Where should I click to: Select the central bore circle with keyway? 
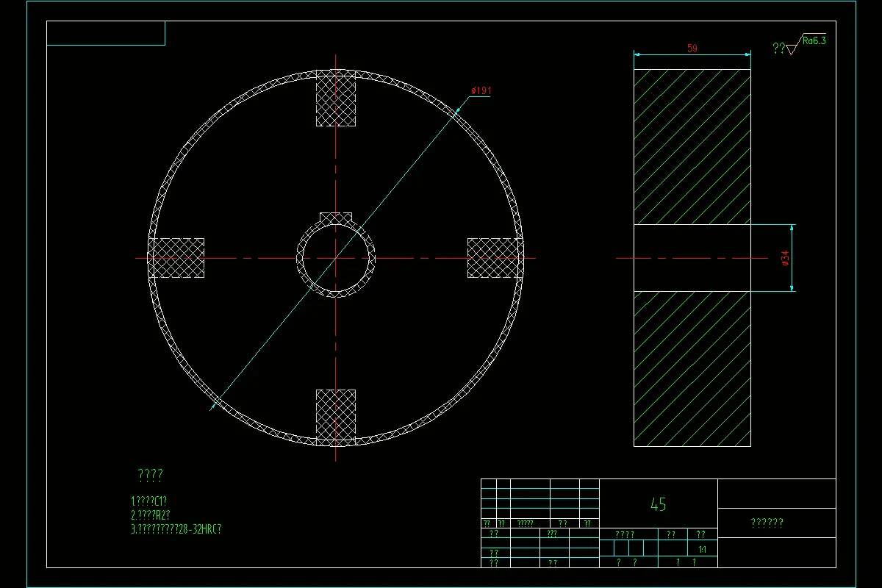(336, 256)
